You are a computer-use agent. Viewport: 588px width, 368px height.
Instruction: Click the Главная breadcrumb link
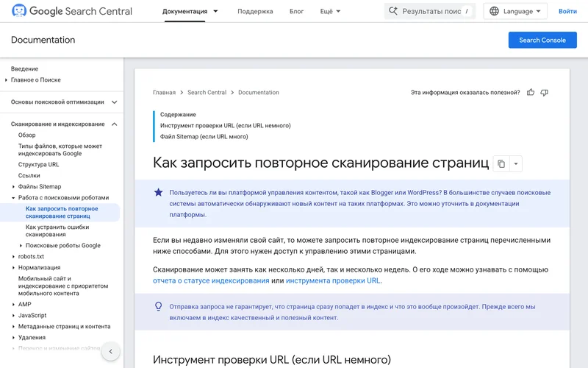pos(164,93)
